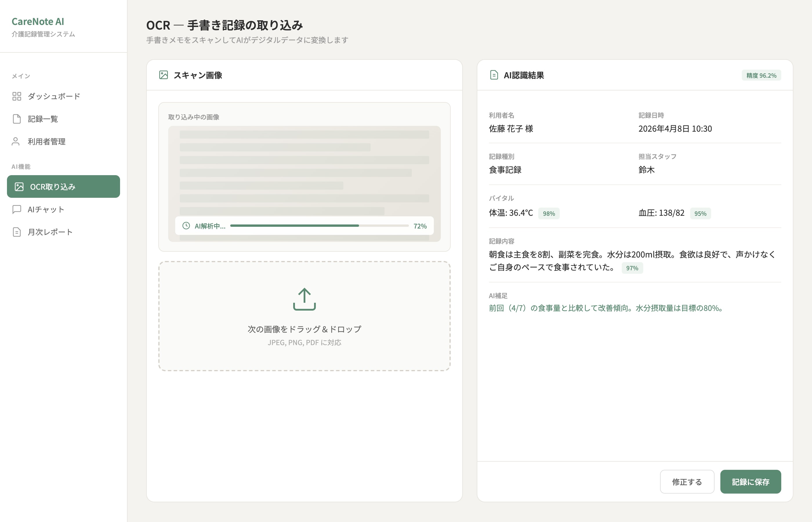
Task: Open the 記録一覧 menu item
Action: coord(64,119)
